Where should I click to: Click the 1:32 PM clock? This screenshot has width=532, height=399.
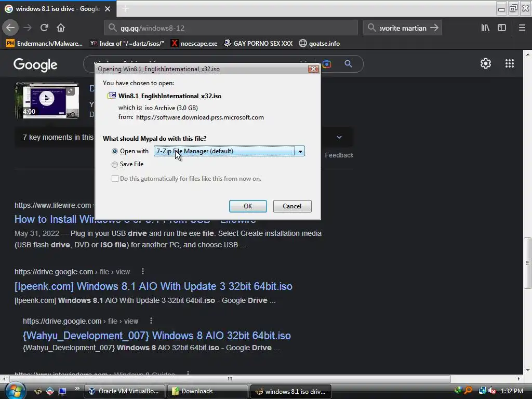click(x=512, y=391)
